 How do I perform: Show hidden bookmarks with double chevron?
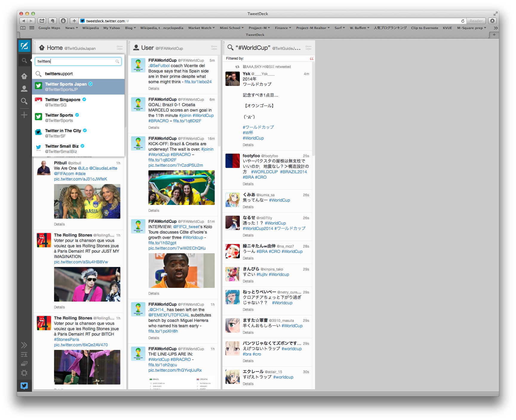pos(496,28)
